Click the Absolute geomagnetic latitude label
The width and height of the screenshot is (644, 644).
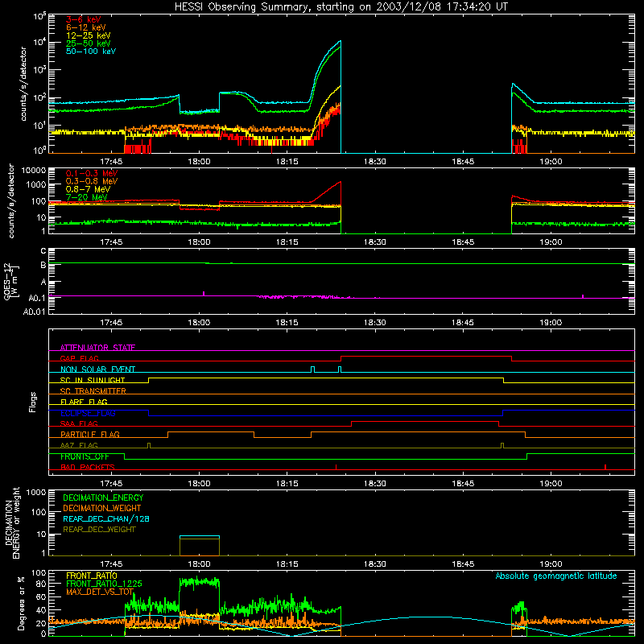556,576
